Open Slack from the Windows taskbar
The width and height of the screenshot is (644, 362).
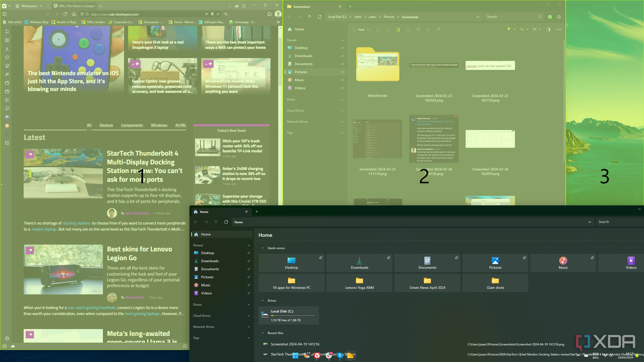pos(329,355)
